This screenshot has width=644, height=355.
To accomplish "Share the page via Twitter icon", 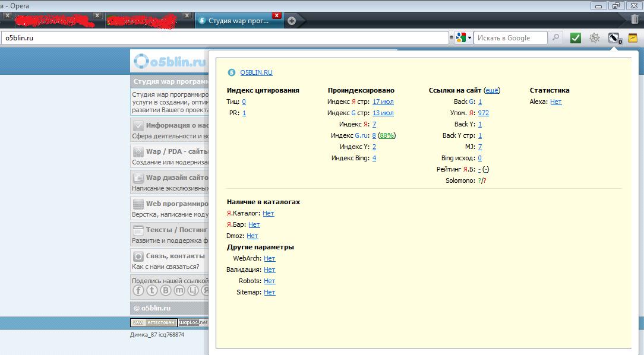I will click(x=151, y=290).
